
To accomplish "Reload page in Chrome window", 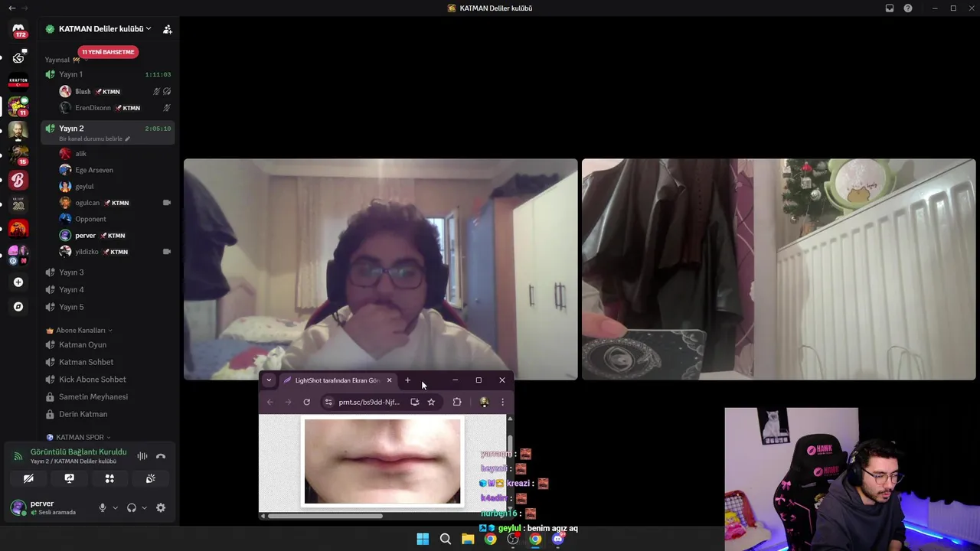I will [306, 402].
